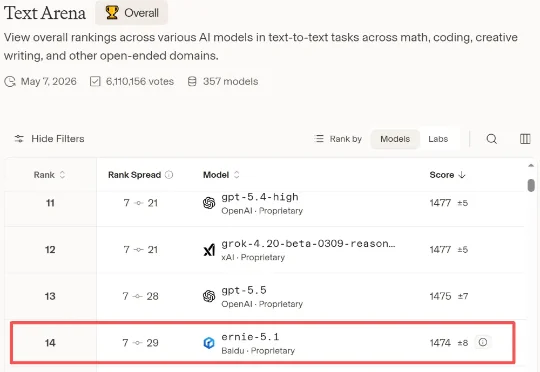Click the search magnifier icon
Screen dimensions: 540x372
[491, 139]
